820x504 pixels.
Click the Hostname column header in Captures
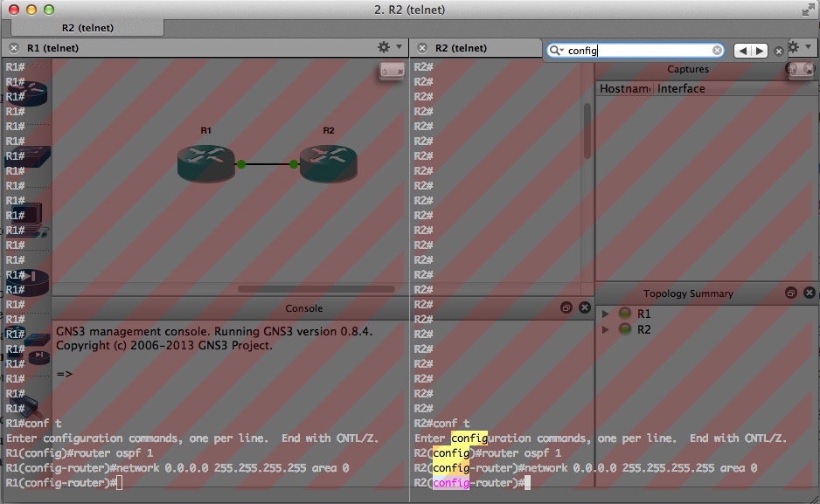[625, 88]
